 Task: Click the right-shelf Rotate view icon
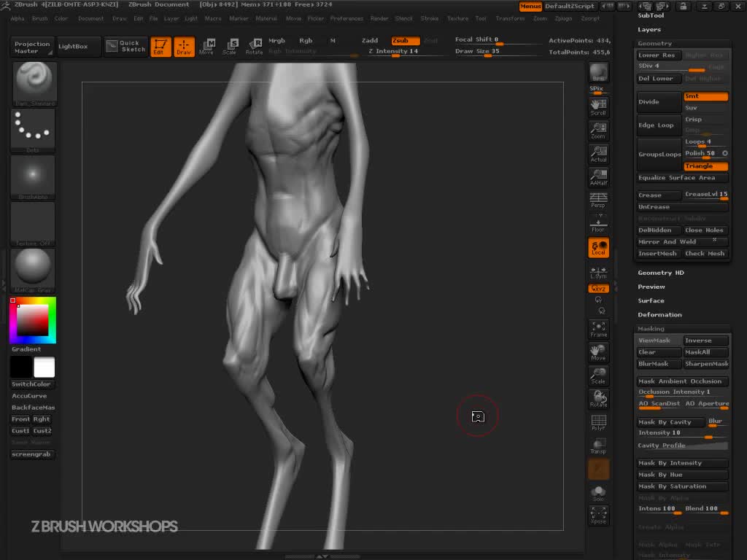[x=598, y=399]
